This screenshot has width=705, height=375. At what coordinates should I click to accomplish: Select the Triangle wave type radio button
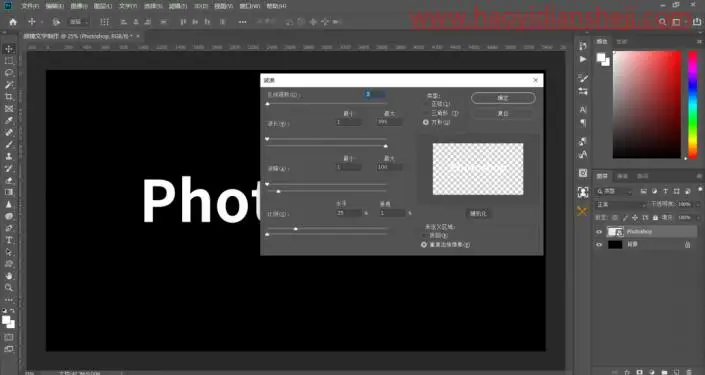click(x=425, y=113)
